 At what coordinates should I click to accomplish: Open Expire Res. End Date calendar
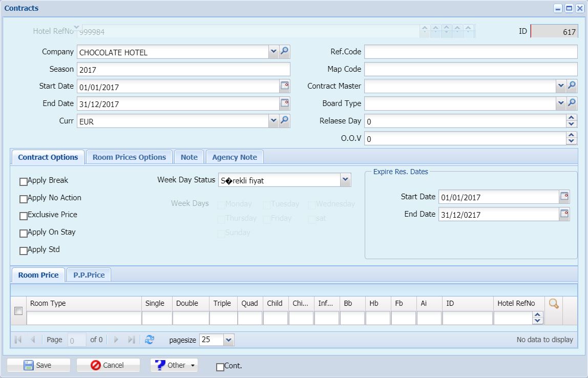point(564,214)
